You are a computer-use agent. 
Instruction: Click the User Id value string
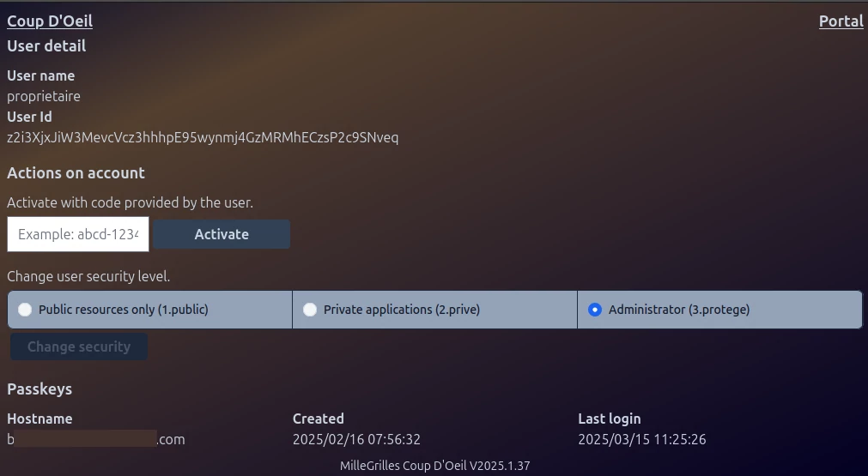coord(203,137)
